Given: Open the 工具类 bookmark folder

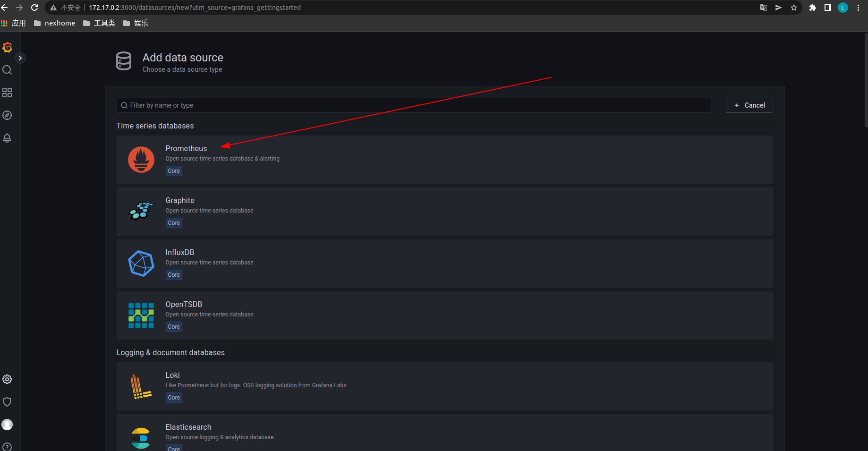Looking at the screenshot, I should (99, 23).
